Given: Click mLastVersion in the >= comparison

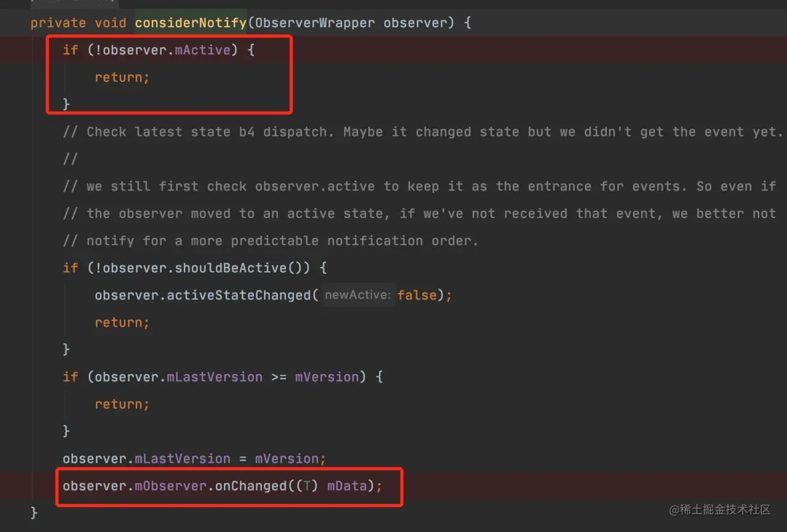Looking at the screenshot, I should pyautogui.click(x=215, y=377).
